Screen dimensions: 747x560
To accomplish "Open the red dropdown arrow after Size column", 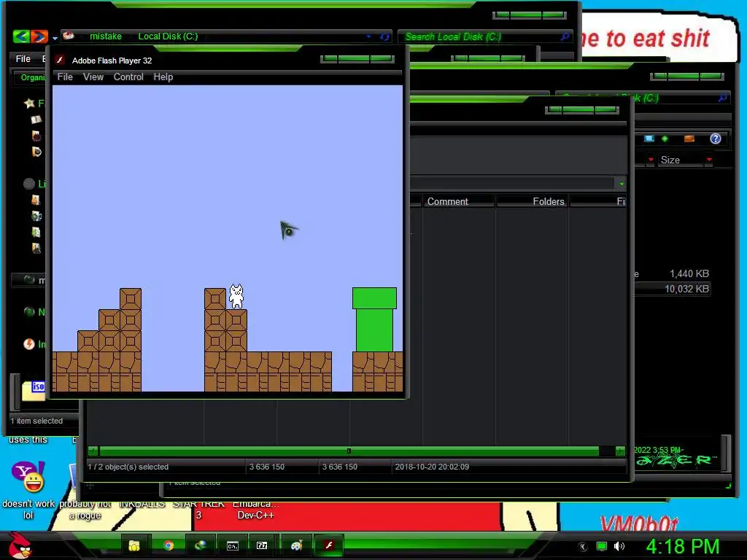I will pyautogui.click(x=709, y=160).
